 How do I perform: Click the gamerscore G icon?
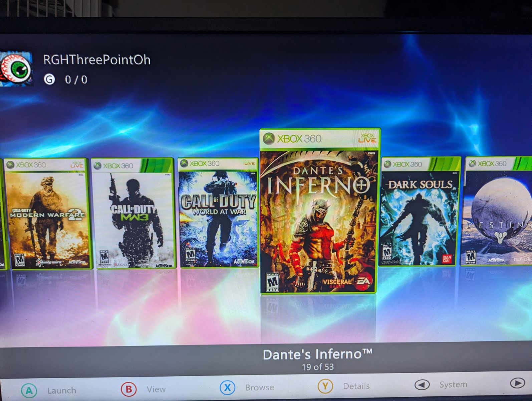click(x=49, y=80)
